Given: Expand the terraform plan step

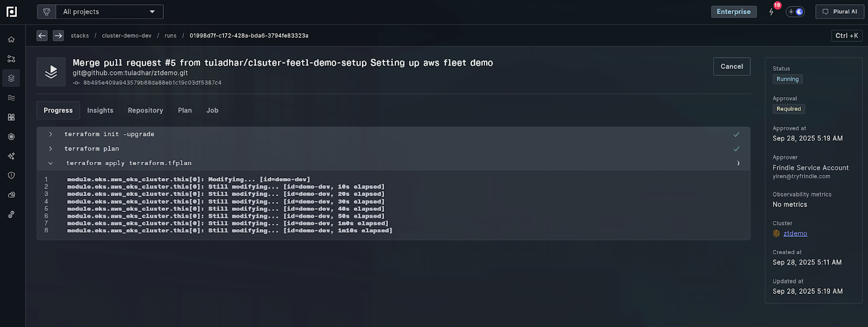Looking at the screenshot, I should click(50, 149).
